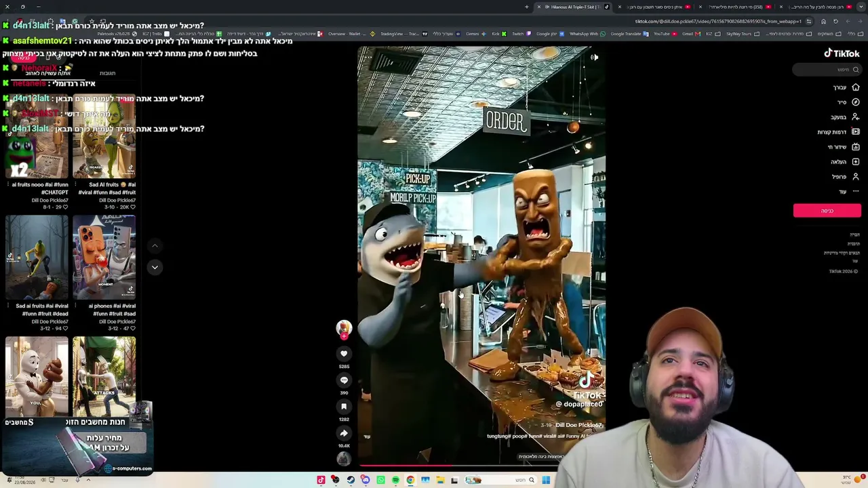Open the comments bubble icon
Image resolution: width=868 pixels, height=488 pixels.
point(344,380)
